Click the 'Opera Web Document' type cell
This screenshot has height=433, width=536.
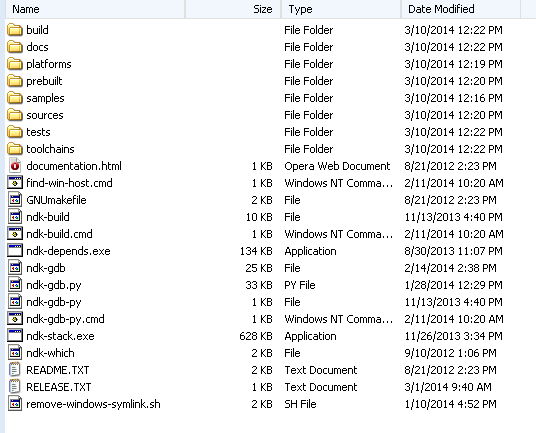pos(337,166)
